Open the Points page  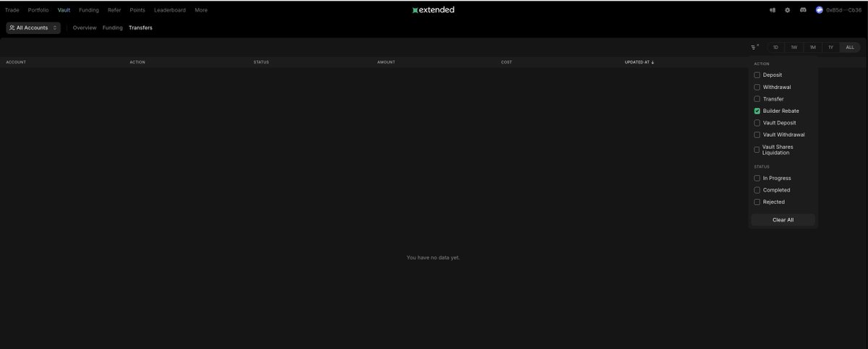coord(137,10)
